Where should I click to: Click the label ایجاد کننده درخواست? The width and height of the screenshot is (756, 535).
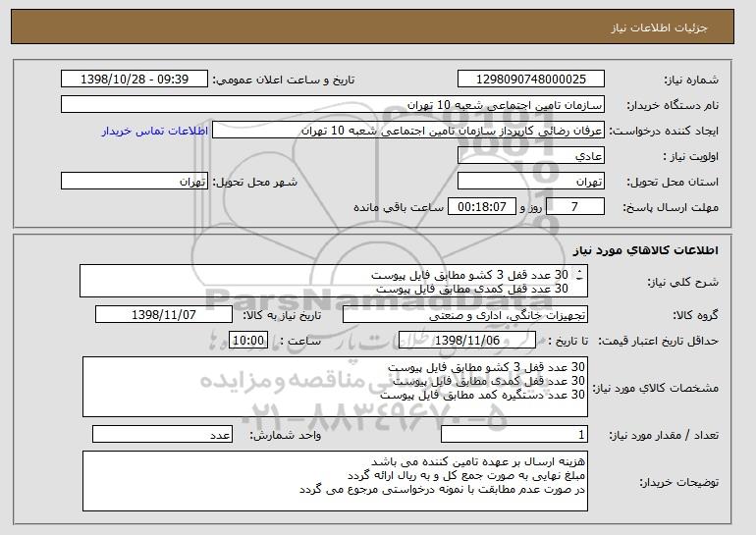point(664,132)
